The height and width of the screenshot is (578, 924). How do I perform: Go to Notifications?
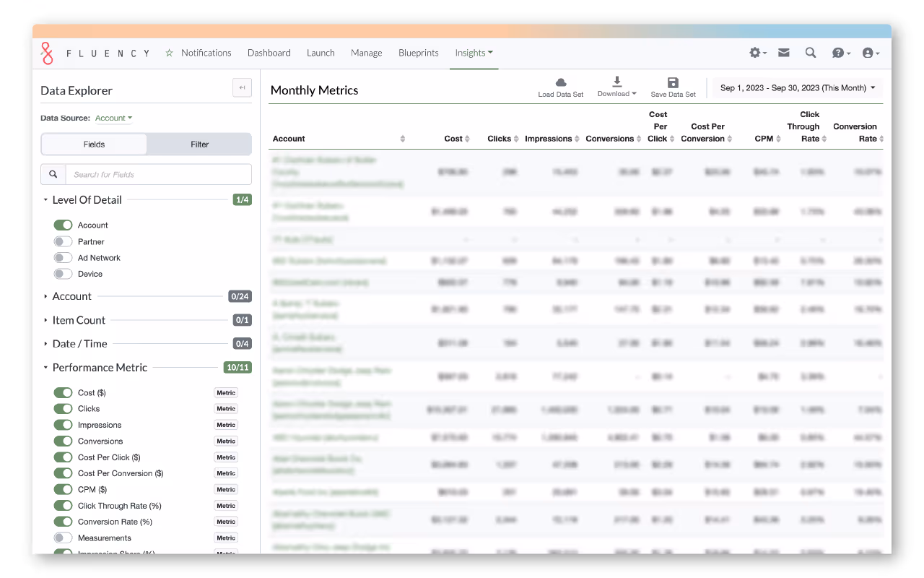point(206,53)
